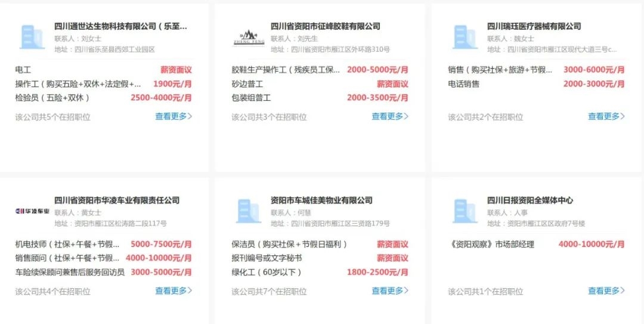Click the 华凌车业 company logo
The image size is (644, 324).
[32, 211]
